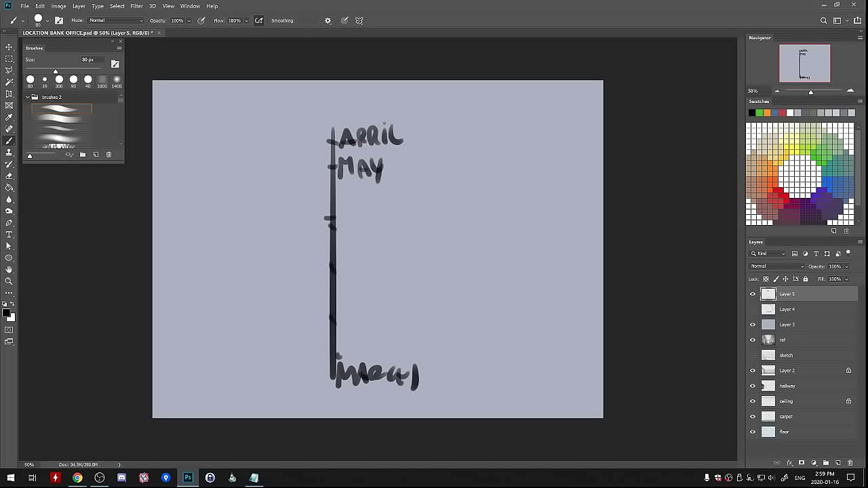The image size is (868, 488).
Task: Choose the Type tool
Action: click(x=9, y=235)
